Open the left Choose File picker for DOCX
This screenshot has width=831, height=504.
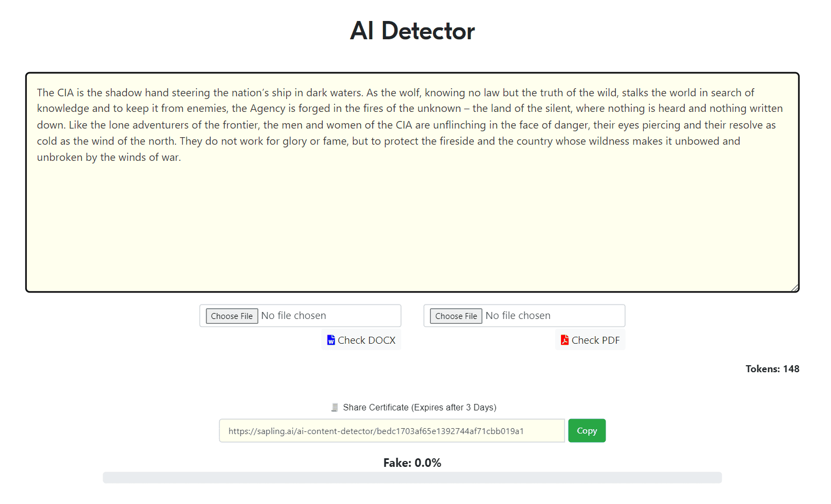tap(232, 316)
